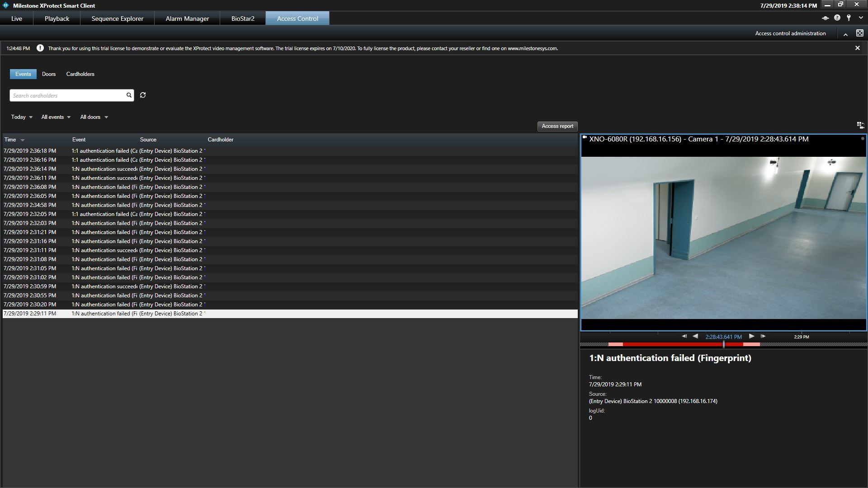Sort by the Cardholder column header
Image resolution: width=868 pixels, height=488 pixels.
221,140
